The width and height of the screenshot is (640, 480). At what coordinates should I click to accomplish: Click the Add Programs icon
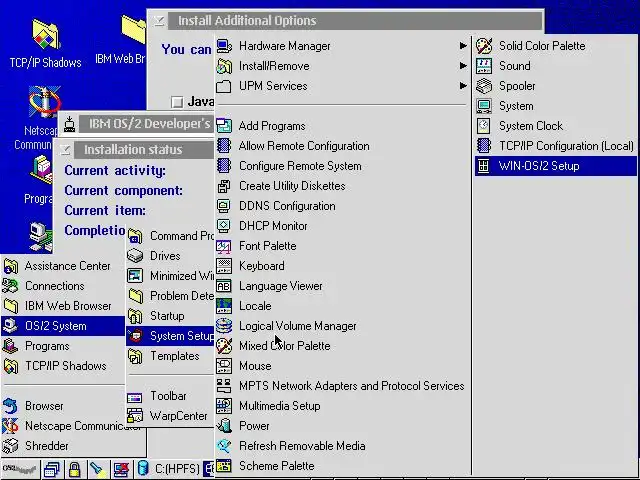point(224,126)
